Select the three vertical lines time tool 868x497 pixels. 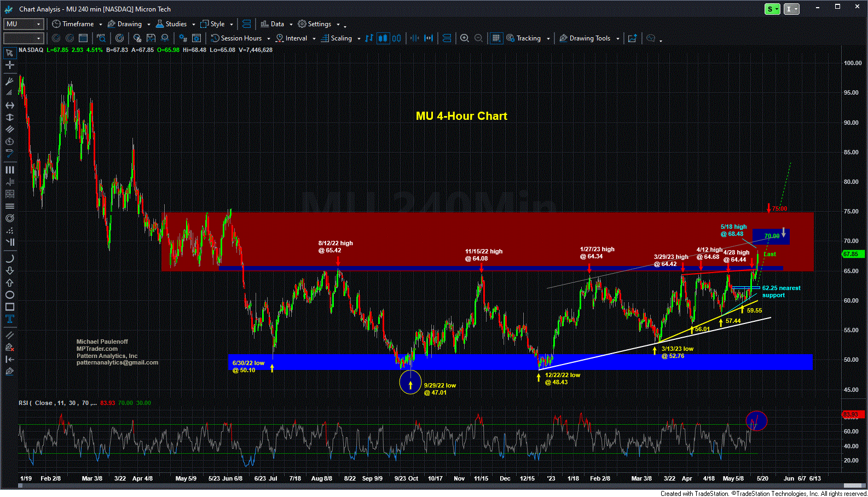click(x=9, y=170)
